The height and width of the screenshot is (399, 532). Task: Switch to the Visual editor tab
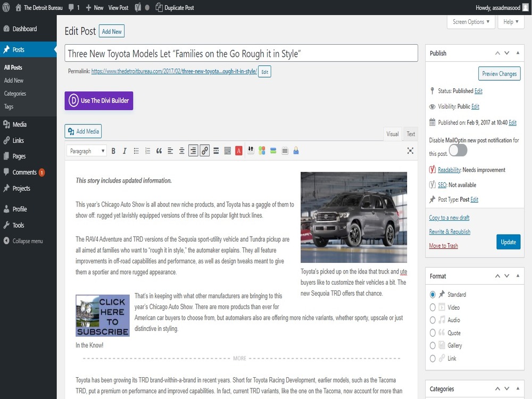(393, 134)
